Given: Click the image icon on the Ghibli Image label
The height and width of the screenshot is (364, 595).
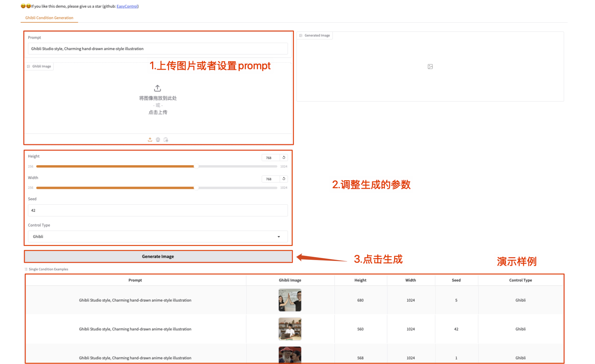Looking at the screenshot, I should [29, 66].
